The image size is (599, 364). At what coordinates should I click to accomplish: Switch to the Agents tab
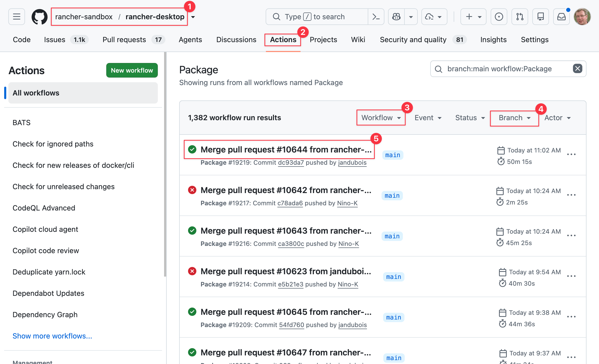tap(190, 40)
